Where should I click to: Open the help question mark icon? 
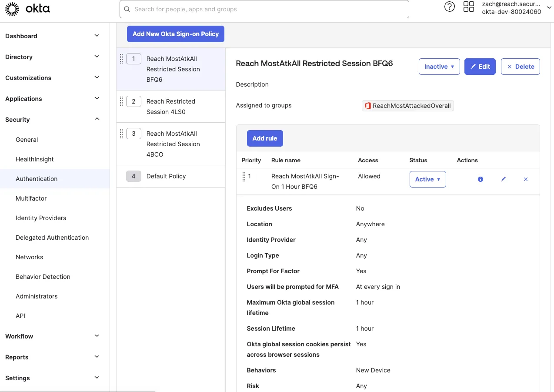(x=449, y=7)
